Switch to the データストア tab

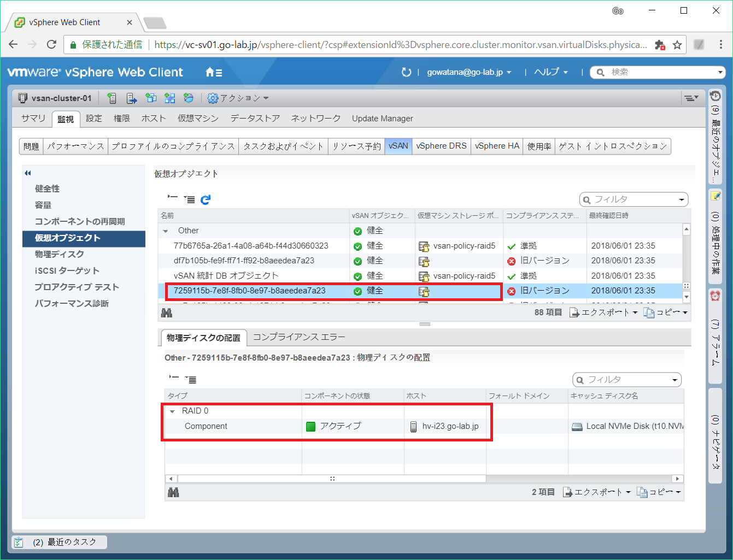click(255, 119)
